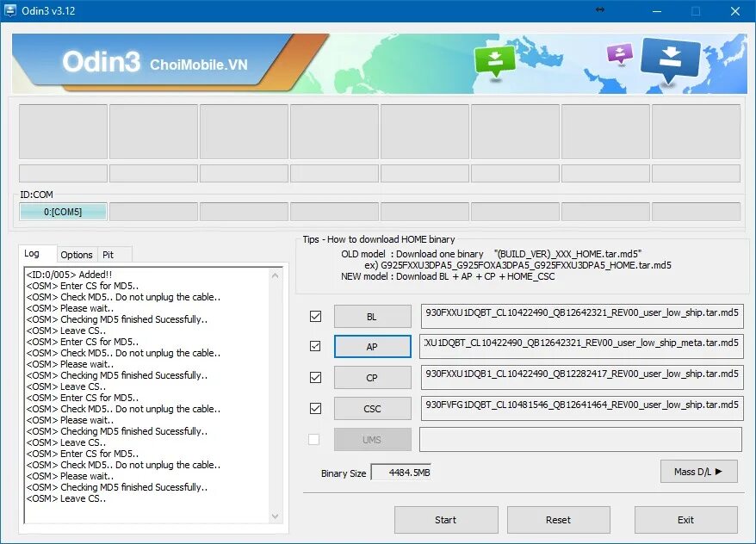This screenshot has width=756, height=544.
Task: Uncheck the CP file checkbox
Action: 315,377
